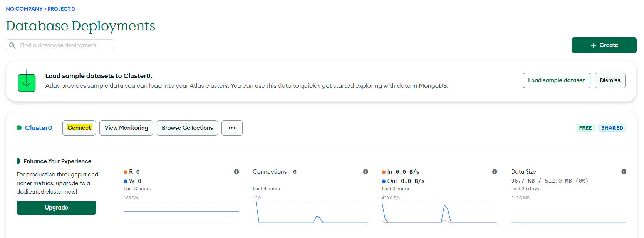Screen dimensions: 644x238
Task: Open info icon for network In/Out chart
Action: (495, 172)
